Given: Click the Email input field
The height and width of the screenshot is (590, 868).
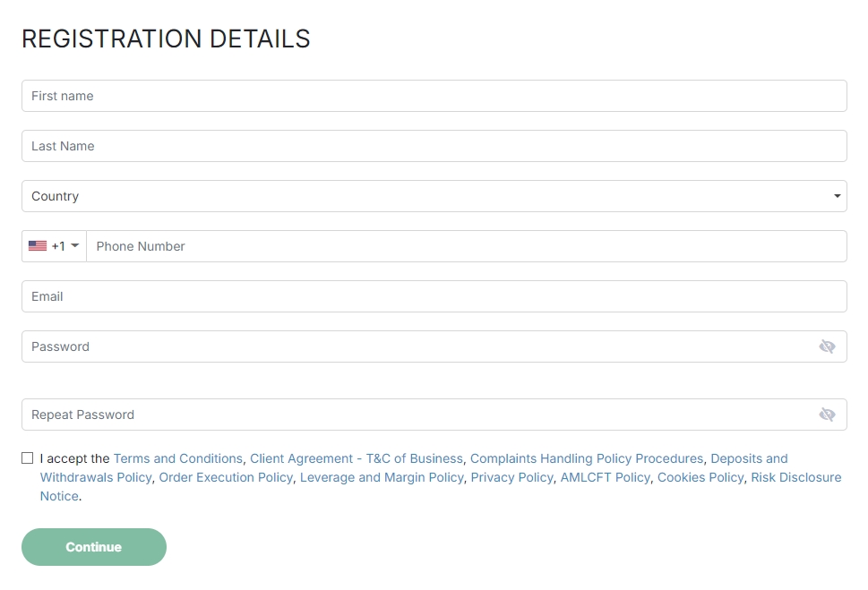Looking at the screenshot, I should click(x=434, y=296).
